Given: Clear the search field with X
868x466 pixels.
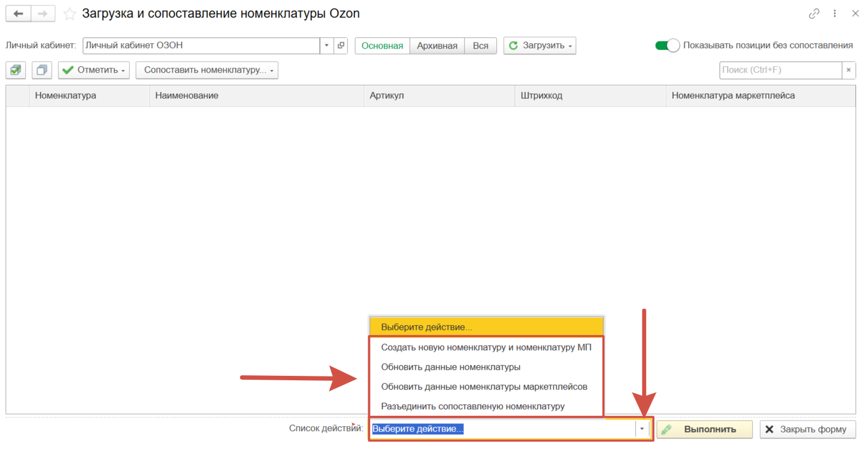Looking at the screenshot, I should 848,70.
